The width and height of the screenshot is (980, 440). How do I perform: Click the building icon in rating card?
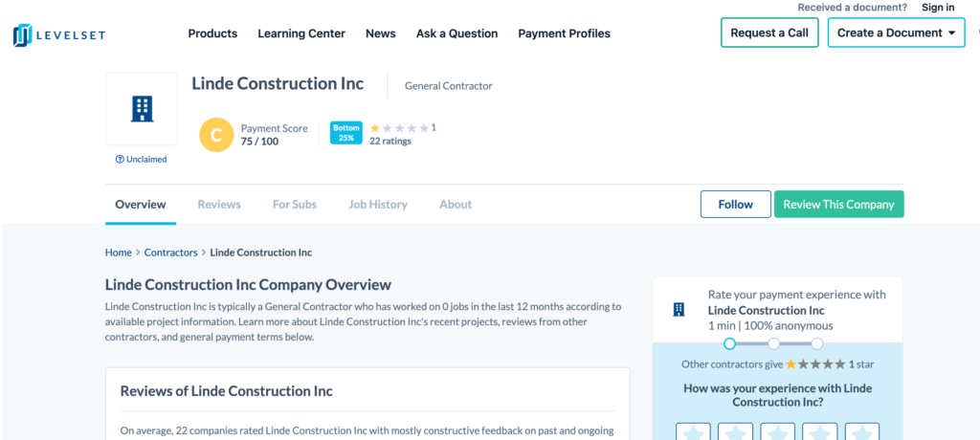679,309
